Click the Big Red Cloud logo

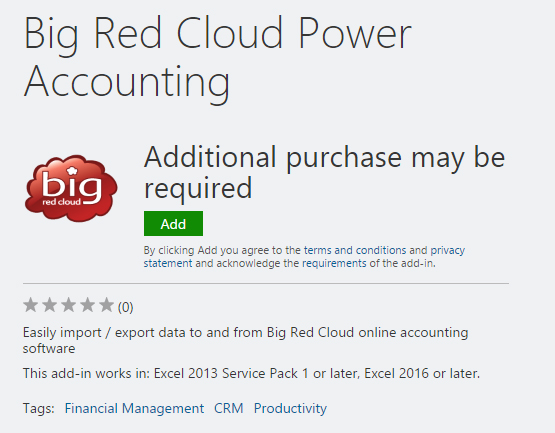click(x=71, y=188)
